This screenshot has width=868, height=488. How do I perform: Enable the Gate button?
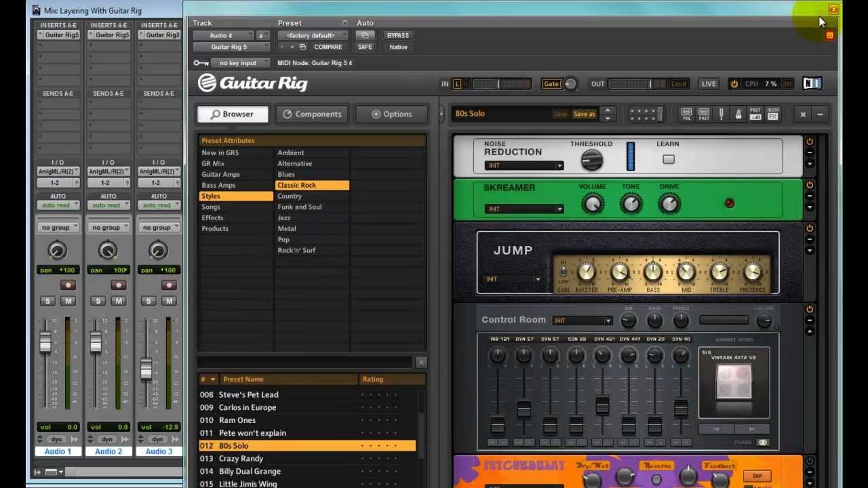point(551,84)
